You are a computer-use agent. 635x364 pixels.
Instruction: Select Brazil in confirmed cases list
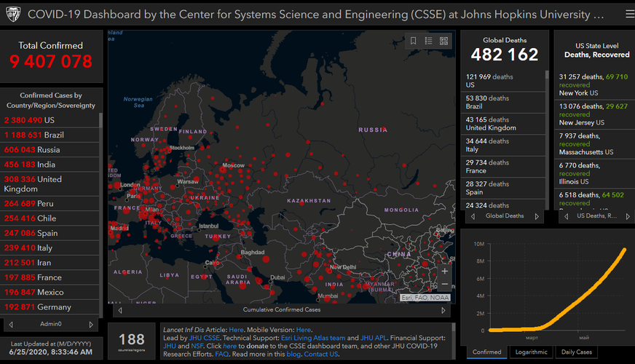[x=34, y=135]
